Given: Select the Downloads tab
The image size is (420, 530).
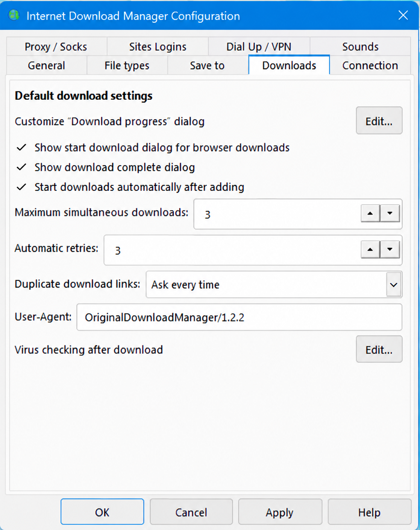Looking at the screenshot, I should click(289, 65).
